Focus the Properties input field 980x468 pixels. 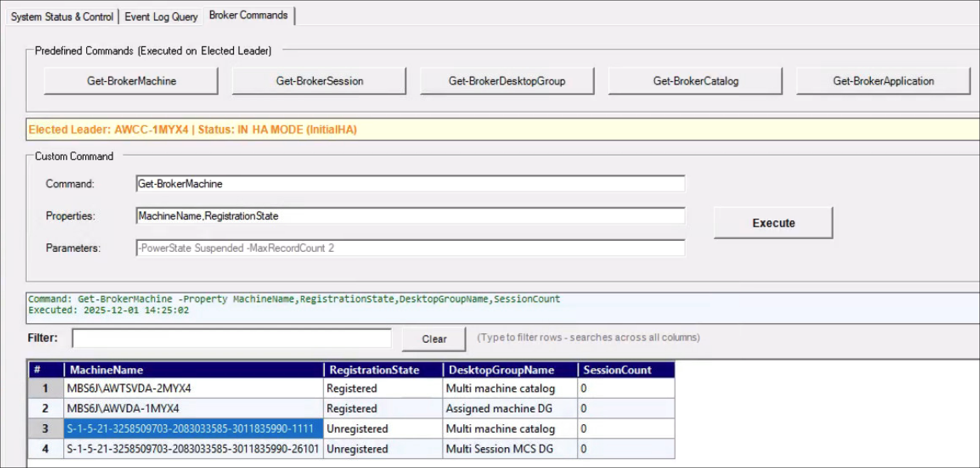411,216
